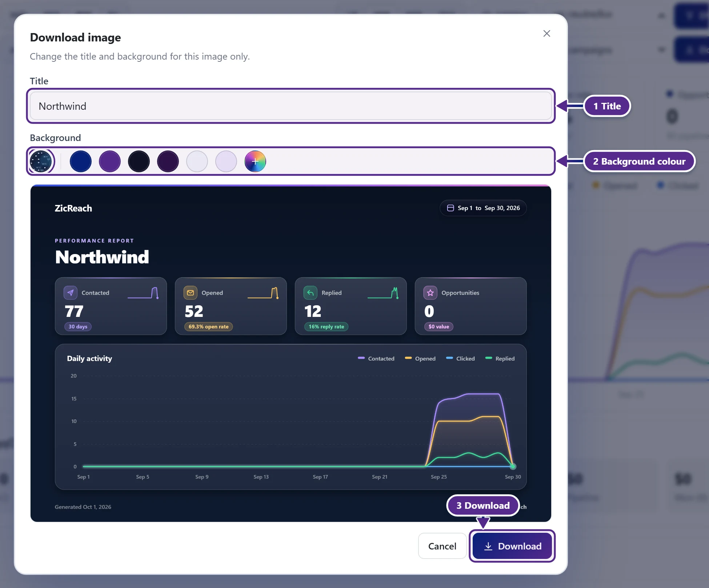Add a custom color with the rainbow plus swatch
Viewport: 709px width, 588px height.
pos(255,161)
